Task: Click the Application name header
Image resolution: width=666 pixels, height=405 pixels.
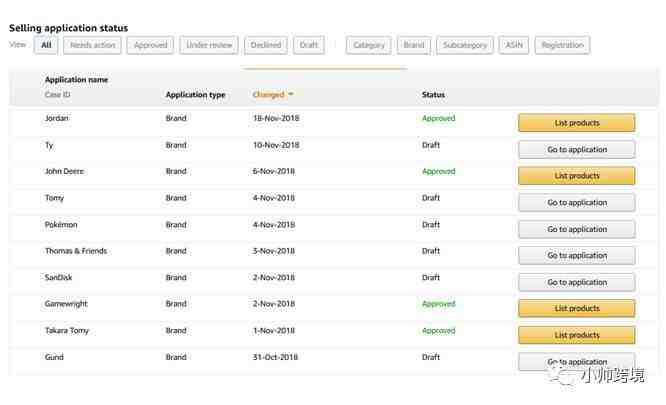Action: pyautogui.click(x=76, y=80)
